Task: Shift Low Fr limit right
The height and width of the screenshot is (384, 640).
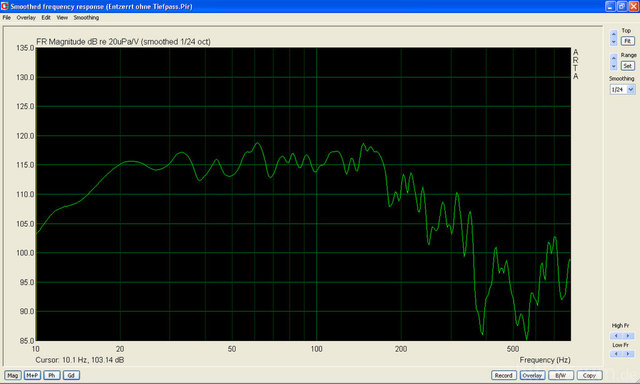Action: pos(628,354)
